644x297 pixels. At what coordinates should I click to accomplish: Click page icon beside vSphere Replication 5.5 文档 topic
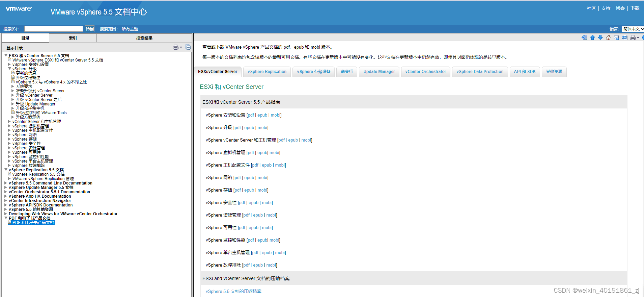[x=10, y=174]
